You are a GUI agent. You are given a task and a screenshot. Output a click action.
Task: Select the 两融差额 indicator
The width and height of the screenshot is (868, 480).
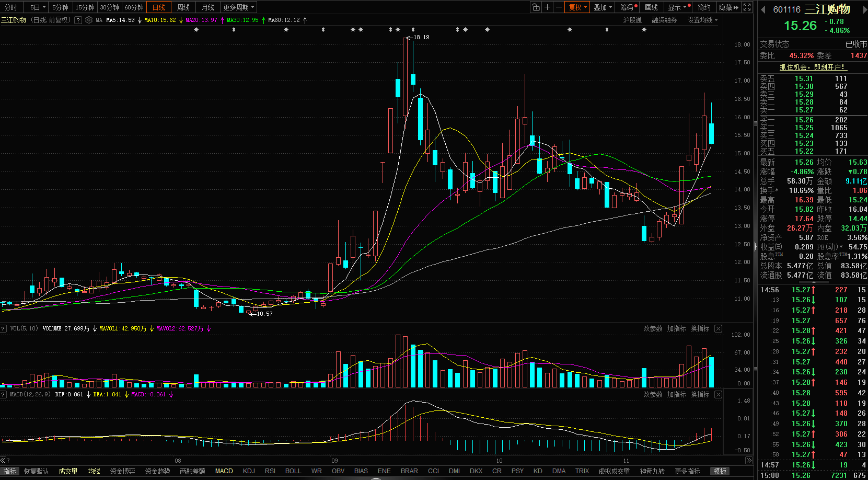tap(192, 471)
